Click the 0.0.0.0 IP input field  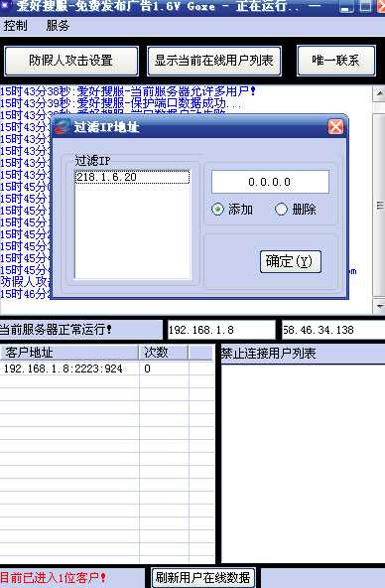(x=270, y=182)
